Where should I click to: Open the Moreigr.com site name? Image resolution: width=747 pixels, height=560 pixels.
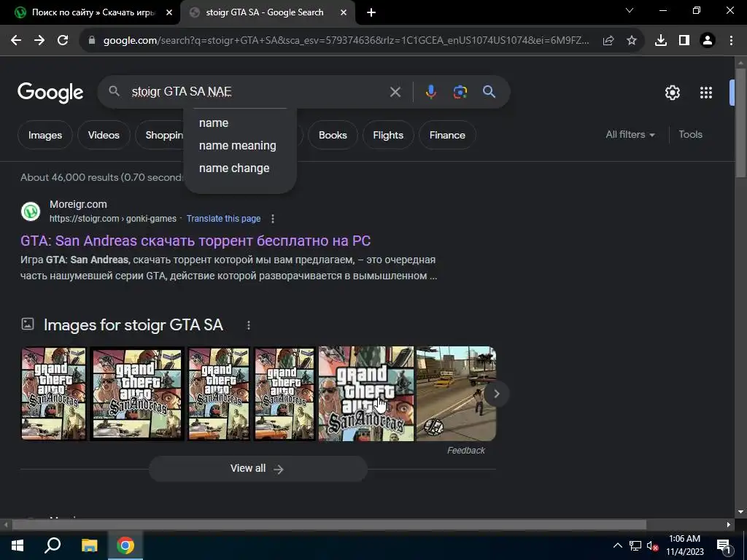click(78, 204)
